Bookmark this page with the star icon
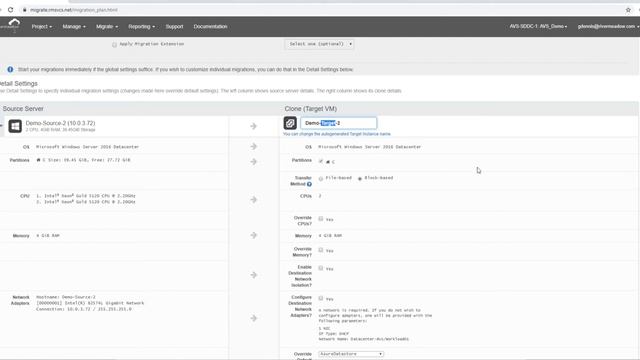 click(x=628, y=10)
